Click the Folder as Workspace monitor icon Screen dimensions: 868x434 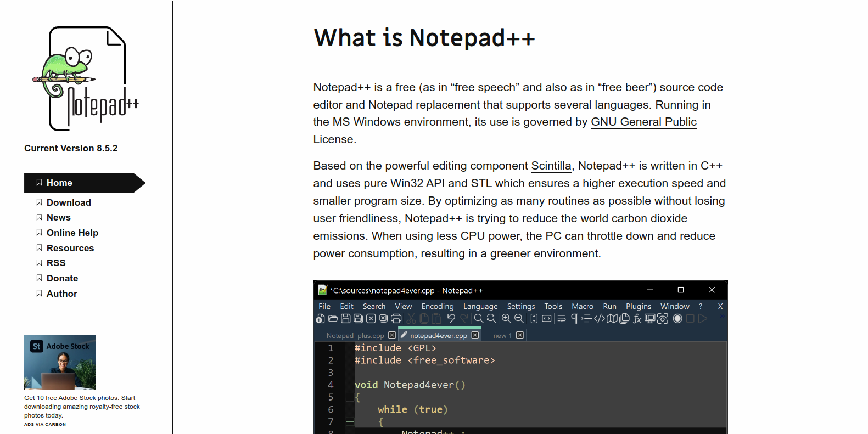pyautogui.click(x=650, y=318)
